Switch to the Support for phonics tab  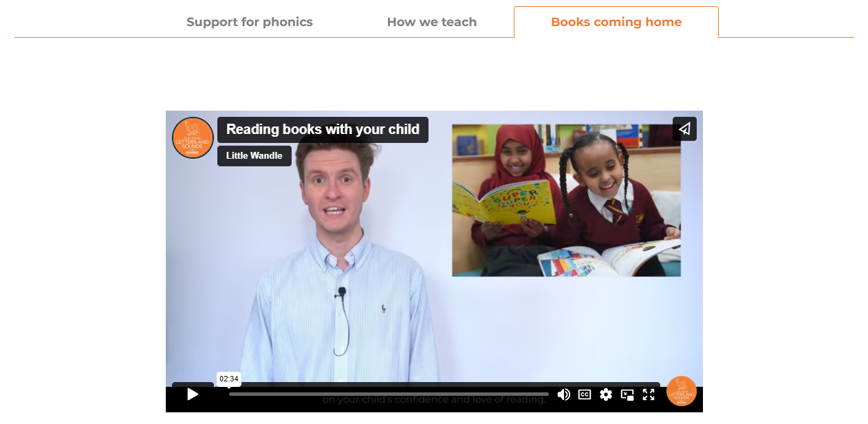point(250,22)
